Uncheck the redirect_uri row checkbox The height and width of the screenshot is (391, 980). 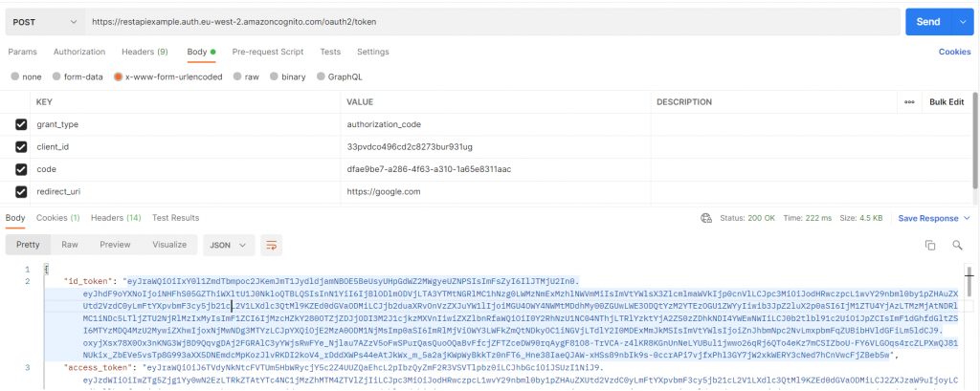(21, 191)
